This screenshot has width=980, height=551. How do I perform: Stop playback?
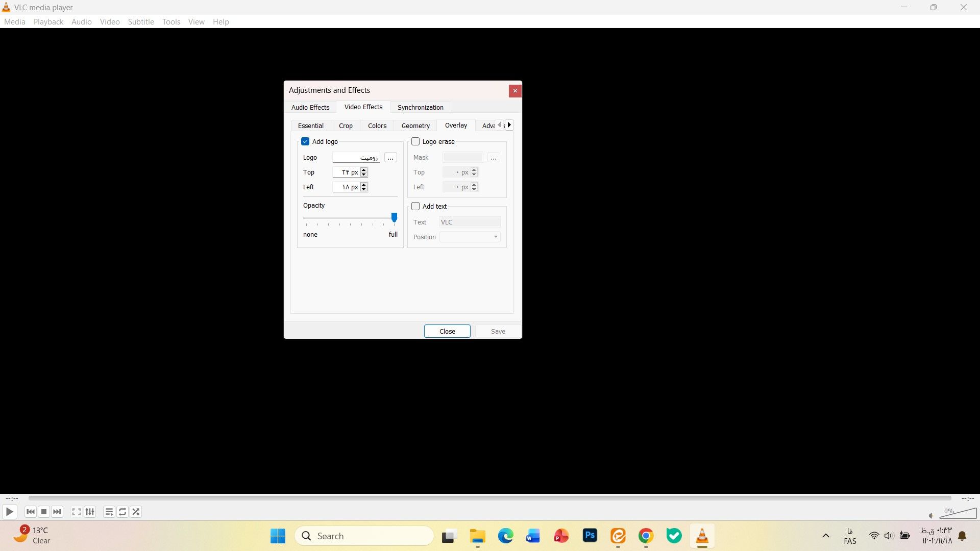(44, 512)
